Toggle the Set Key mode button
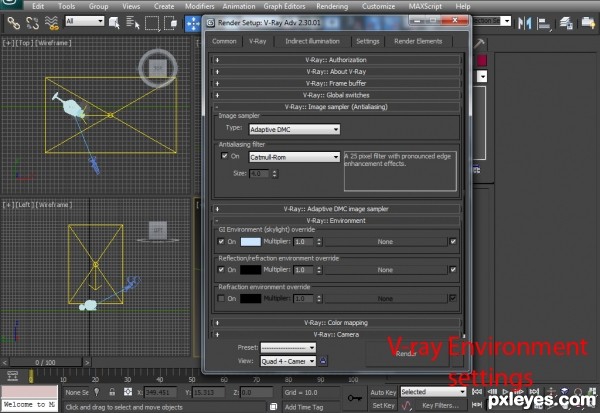Screen dimensions: 600x413 383,405
